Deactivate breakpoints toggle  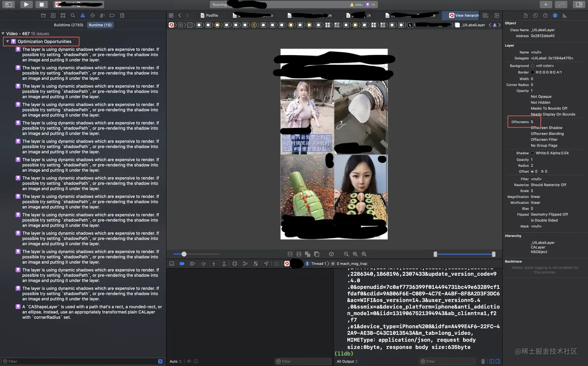pyautogui.click(x=182, y=264)
